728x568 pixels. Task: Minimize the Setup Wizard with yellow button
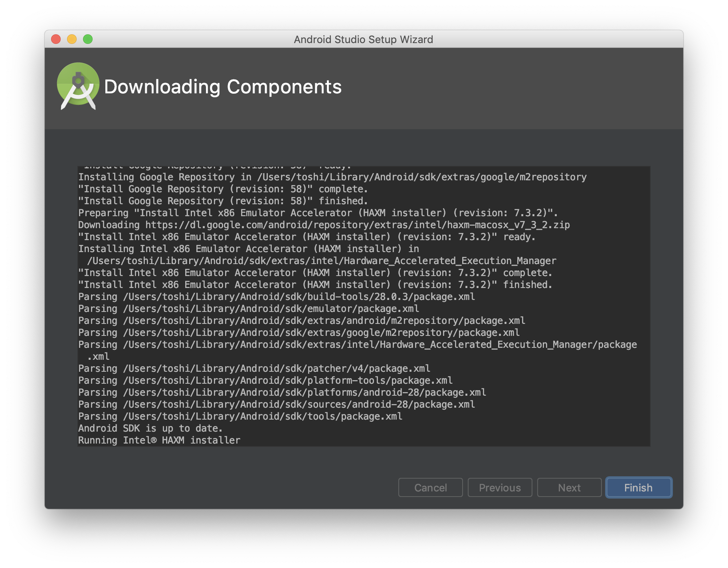[72, 39]
